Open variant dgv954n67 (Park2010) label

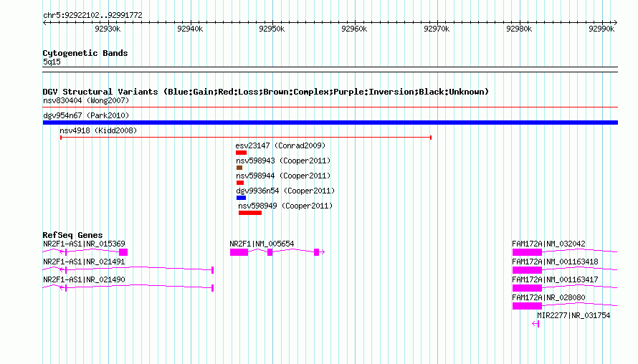86,115
